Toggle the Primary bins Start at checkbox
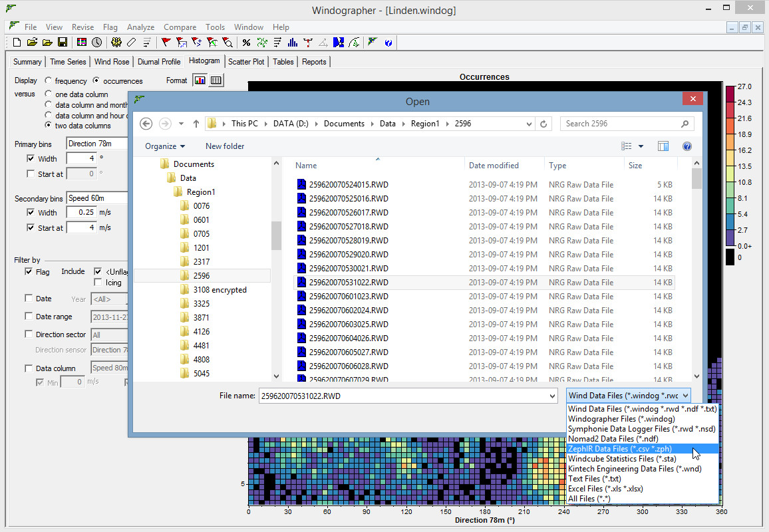Viewport: 769px width, 532px height. [31, 174]
